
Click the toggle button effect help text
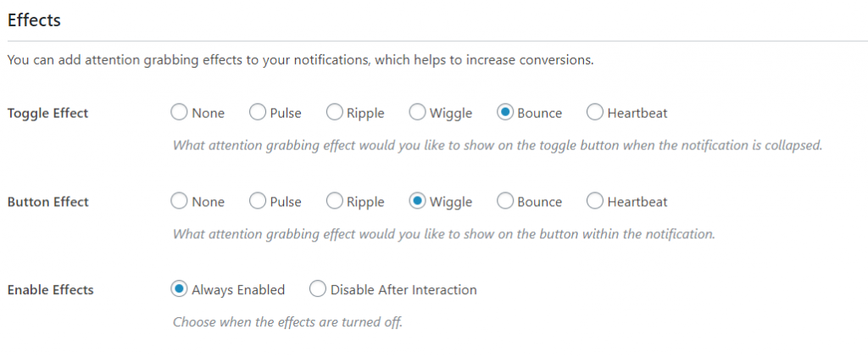pyautogui.click(x=498, y=145)
